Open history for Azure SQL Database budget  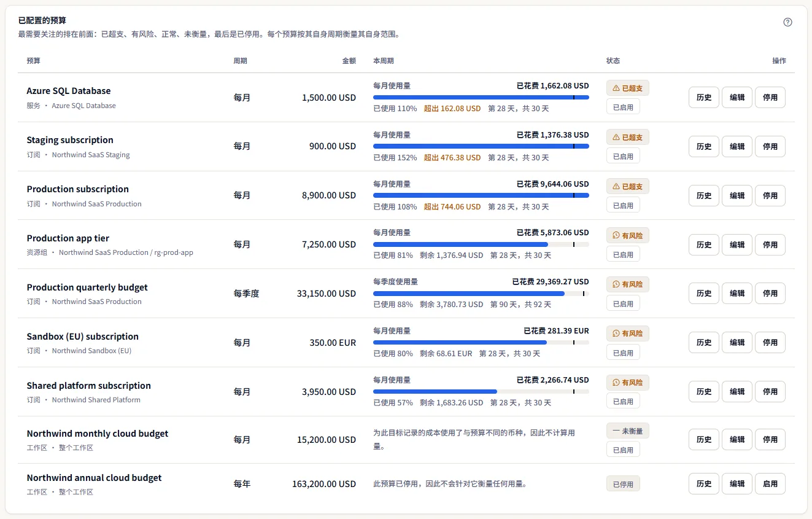pos(704,97)
